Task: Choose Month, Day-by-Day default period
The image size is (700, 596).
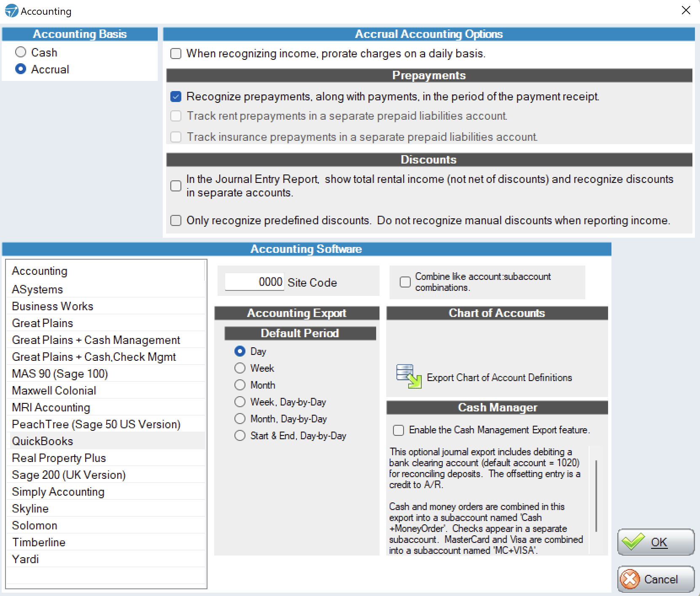Action: [240, 419]
